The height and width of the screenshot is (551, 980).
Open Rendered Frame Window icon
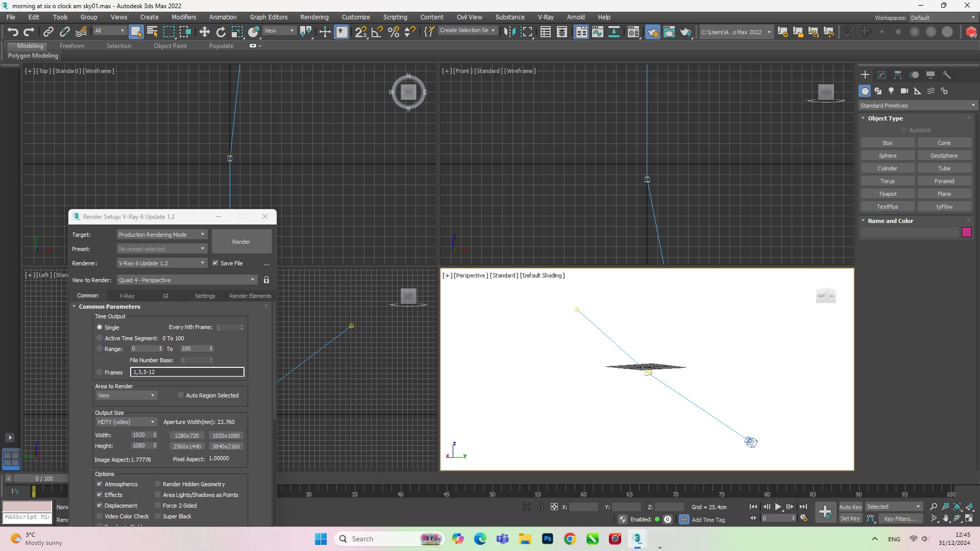tap(669, 32)
